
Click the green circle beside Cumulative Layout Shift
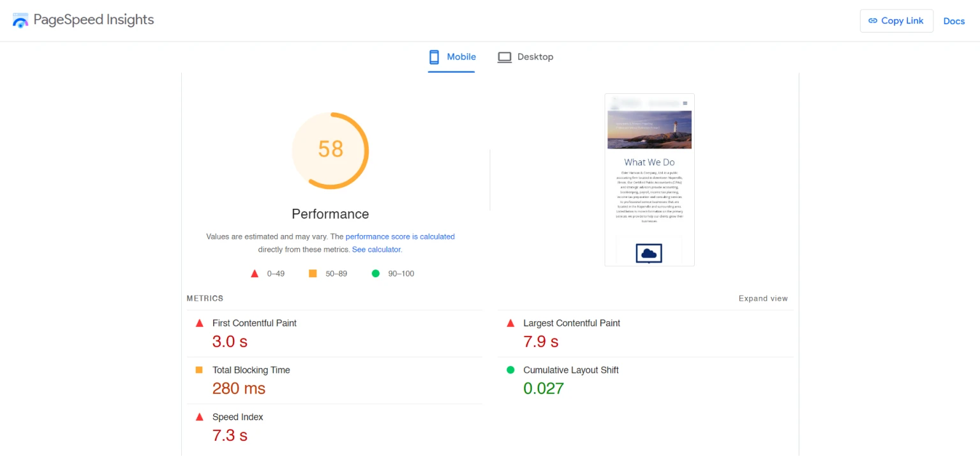[x=510, y=370]
